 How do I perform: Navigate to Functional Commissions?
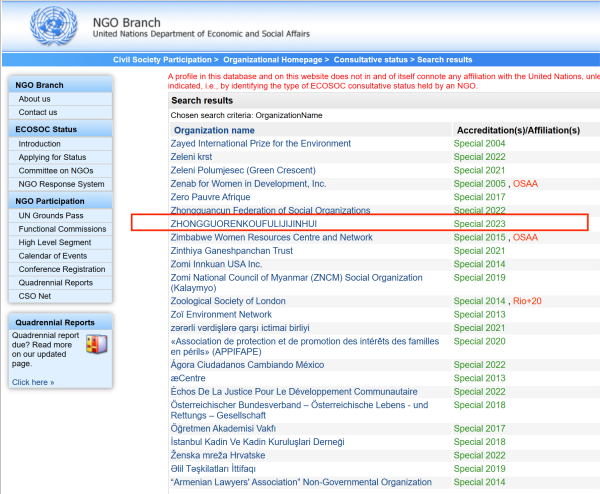(x=62, y=229)
